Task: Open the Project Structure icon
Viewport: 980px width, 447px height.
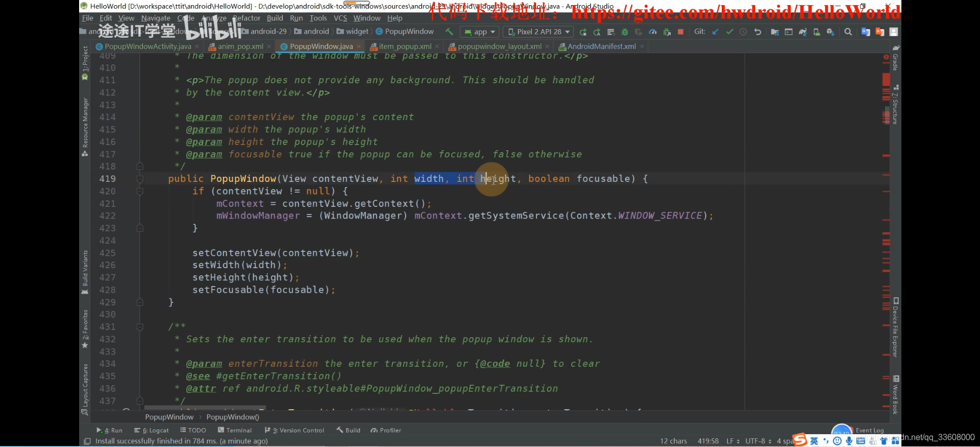Action: [774, 32]
